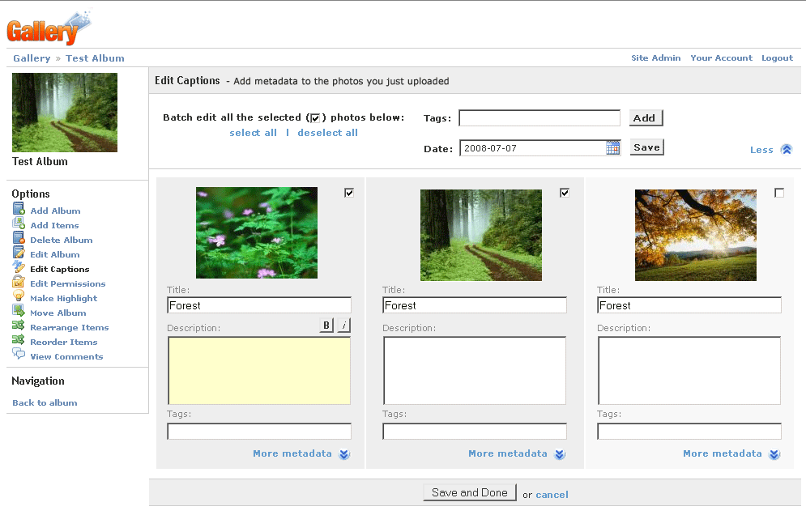
Task: Click the Edit Permissions lock icon
Action: click(x=19, y=283)
